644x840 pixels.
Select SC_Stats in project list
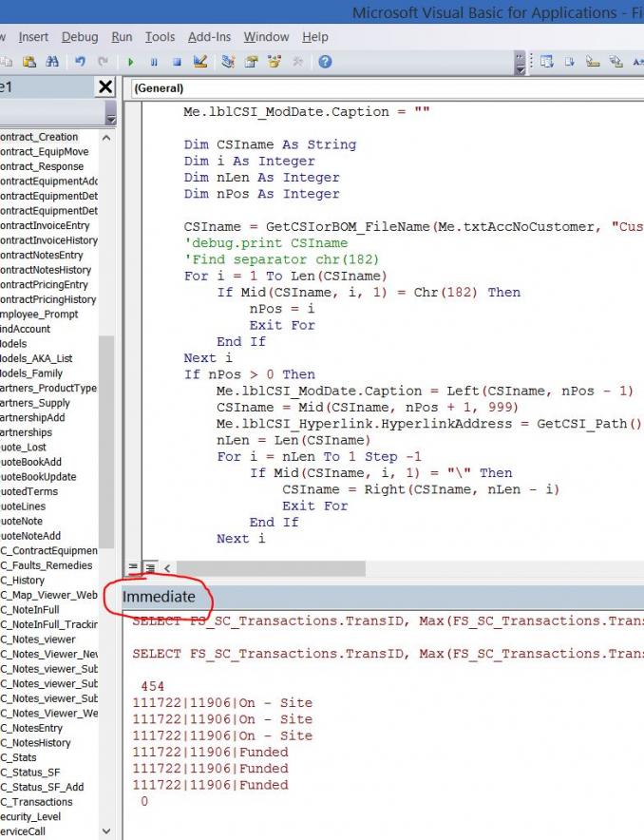pos(18,757)
